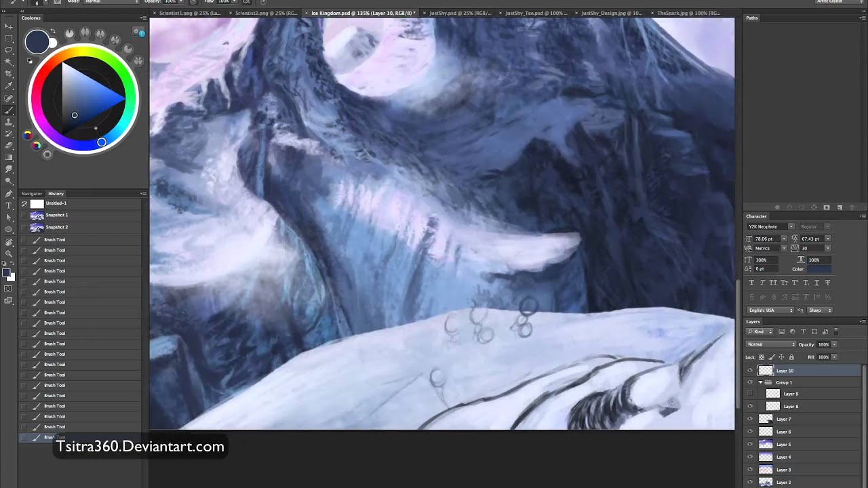The height and width of the screenshot is (488, 868).
Task: Select the Pen tool
Action: [9, 193]
